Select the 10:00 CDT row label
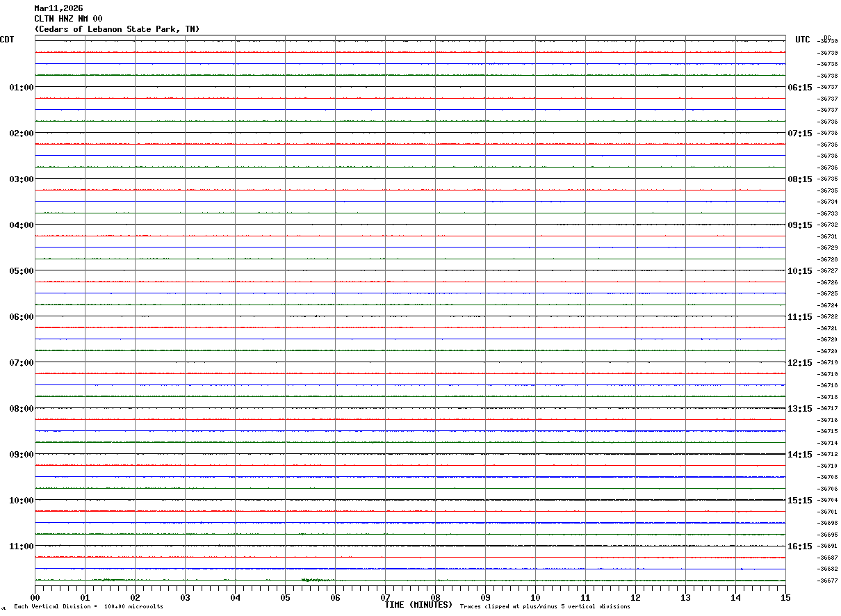This screenshot has width=841, height=616. 22,501
